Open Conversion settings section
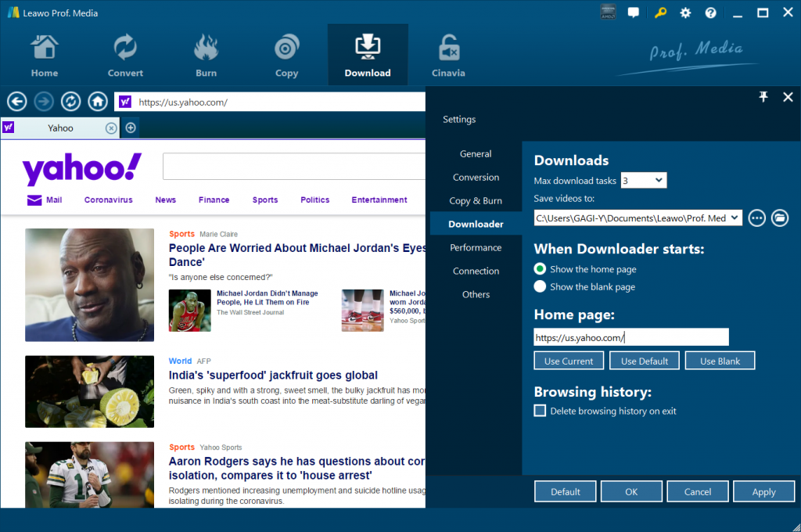801x532 pixels. click(476, 178)
